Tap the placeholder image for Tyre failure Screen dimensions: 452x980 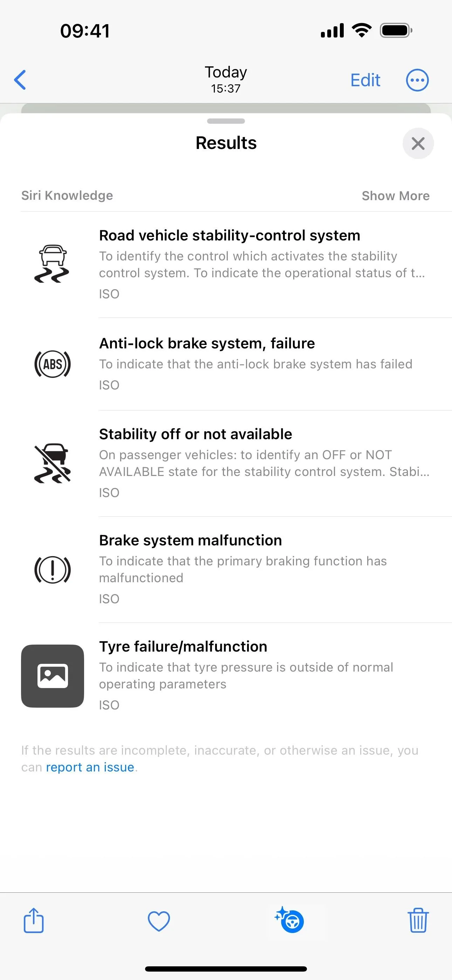pyautogui.click(x=53, y=676)
